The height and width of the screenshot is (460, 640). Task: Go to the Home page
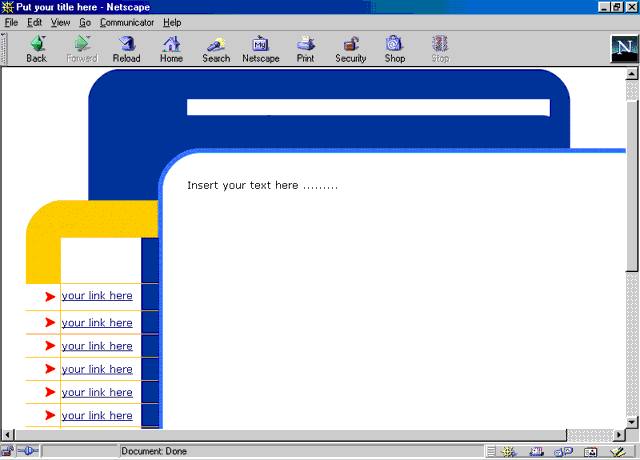point(171,49)
